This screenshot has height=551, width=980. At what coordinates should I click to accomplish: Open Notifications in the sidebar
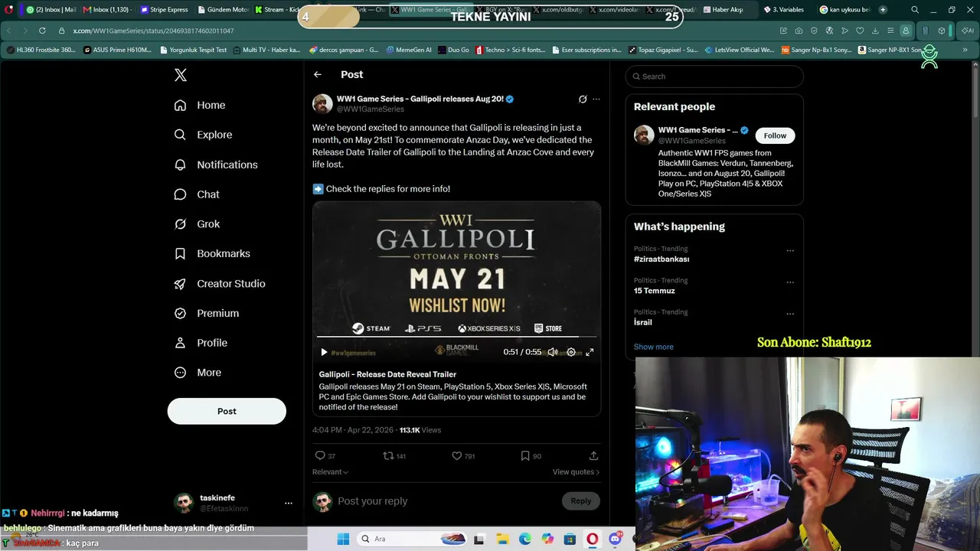coord(216,165)
